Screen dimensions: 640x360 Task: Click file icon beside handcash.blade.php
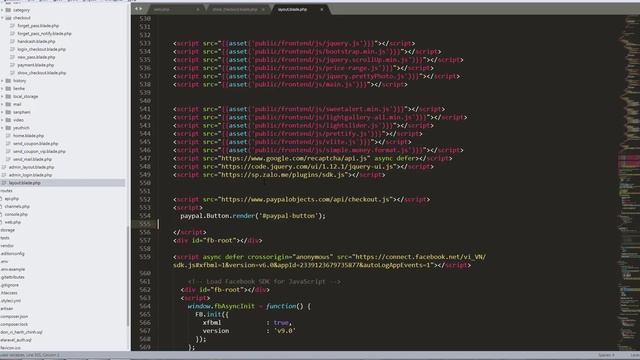point(12,41)
